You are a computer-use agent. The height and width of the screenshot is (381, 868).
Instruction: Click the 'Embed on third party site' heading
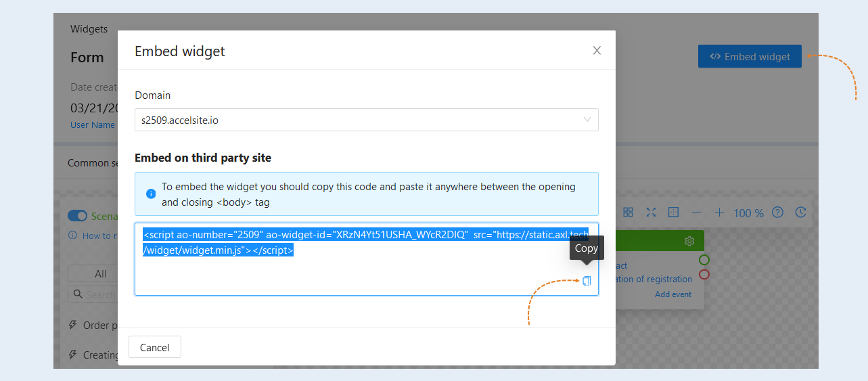click(203, 158)
